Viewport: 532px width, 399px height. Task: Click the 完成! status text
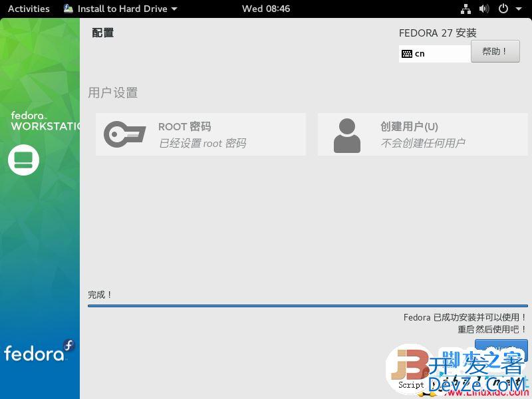click(x=99, y=295)
